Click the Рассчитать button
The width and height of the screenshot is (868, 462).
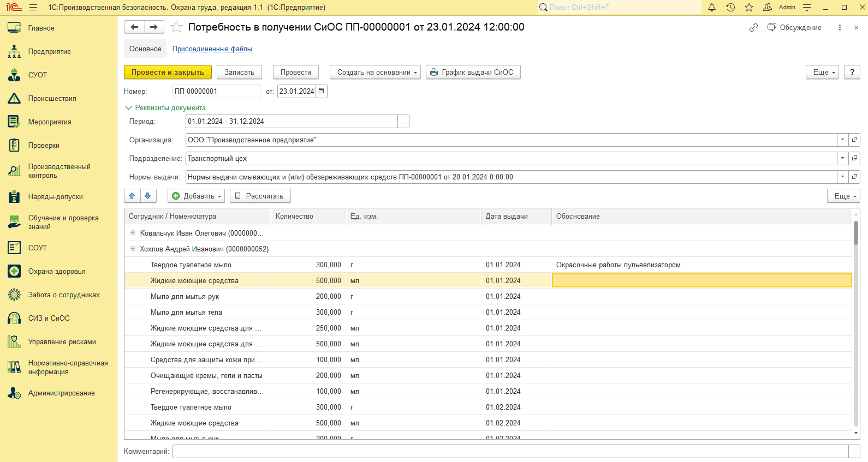tap(260, 196)
